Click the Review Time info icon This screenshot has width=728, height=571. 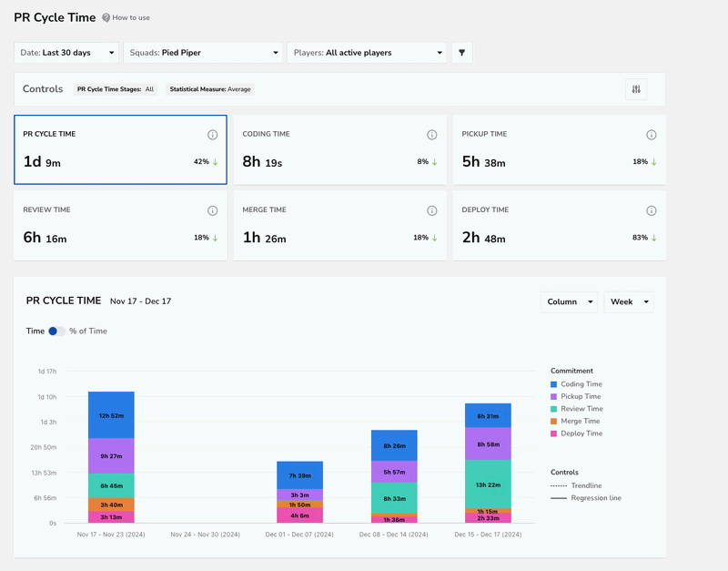pyautogui.click(x=212, y=210)
